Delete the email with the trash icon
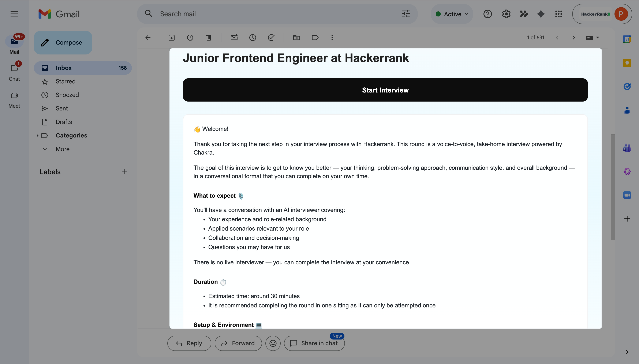The height and width of the screenshot is (364, 639). click(209, 38)
